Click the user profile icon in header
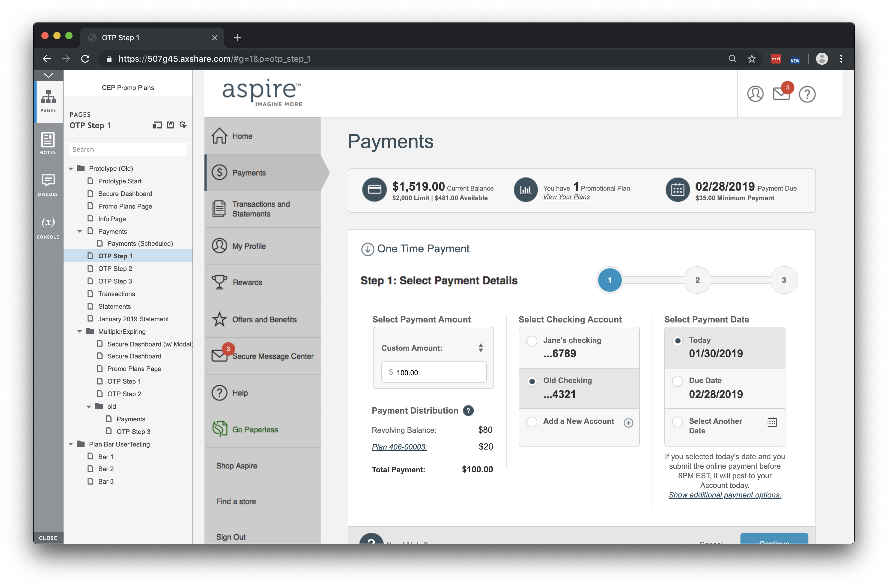The image size is (888, 588). point(755,94)
